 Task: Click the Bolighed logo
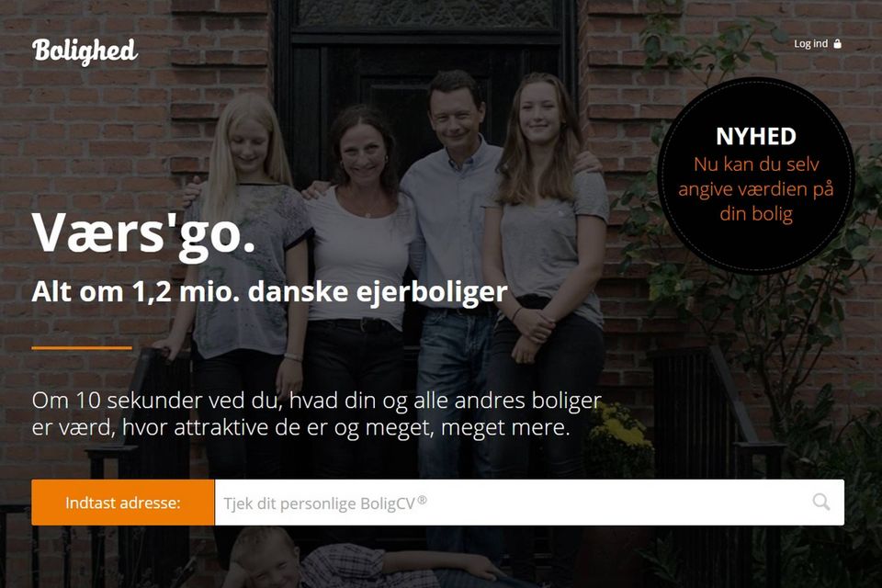tap(85, 51)
